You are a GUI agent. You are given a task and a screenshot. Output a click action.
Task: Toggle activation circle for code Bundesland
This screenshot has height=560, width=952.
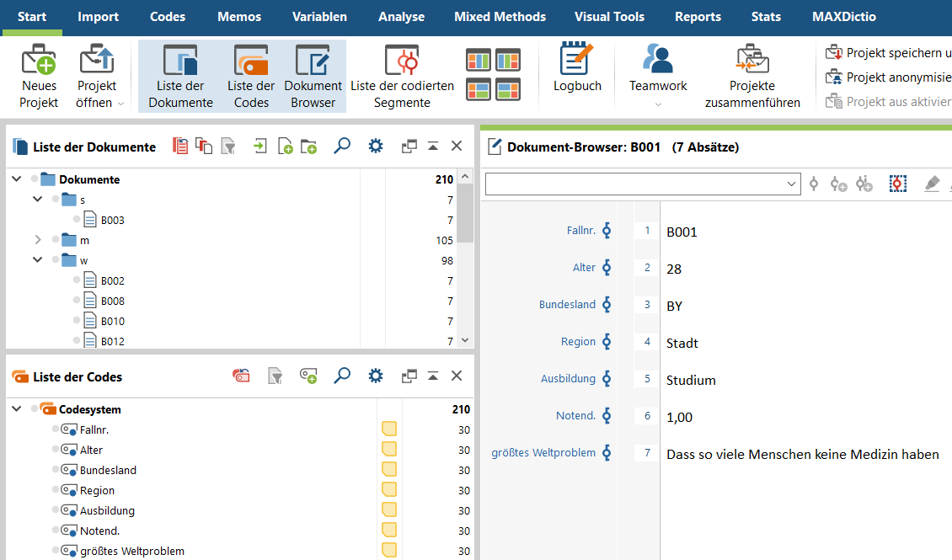[x=56, y=468]
